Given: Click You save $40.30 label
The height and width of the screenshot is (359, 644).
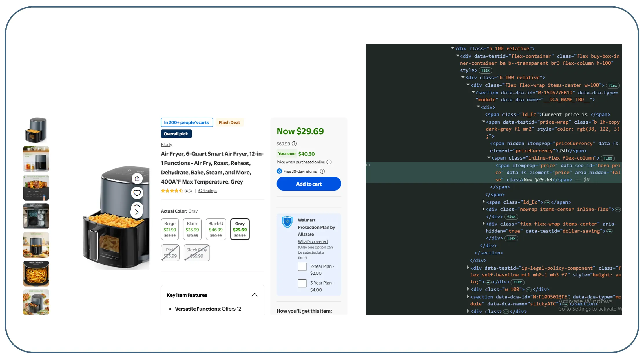Looking at the screenshot, I should [296, 154].
